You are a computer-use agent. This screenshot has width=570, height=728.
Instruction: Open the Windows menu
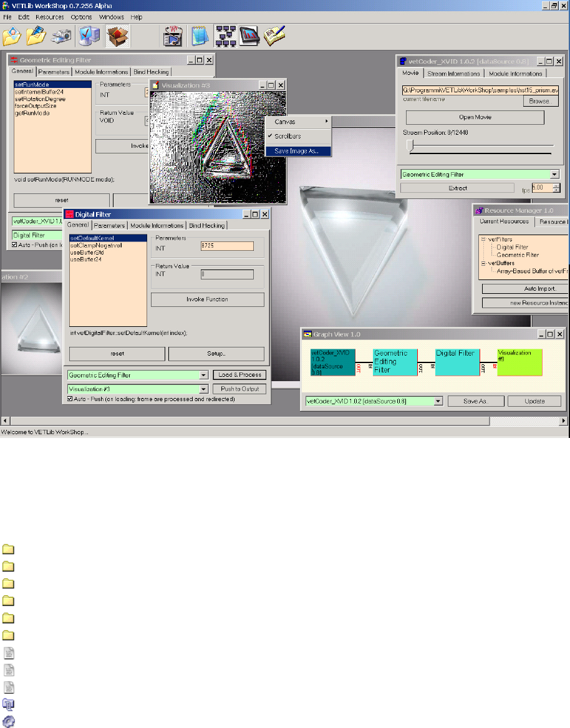(x=112, y=17)
